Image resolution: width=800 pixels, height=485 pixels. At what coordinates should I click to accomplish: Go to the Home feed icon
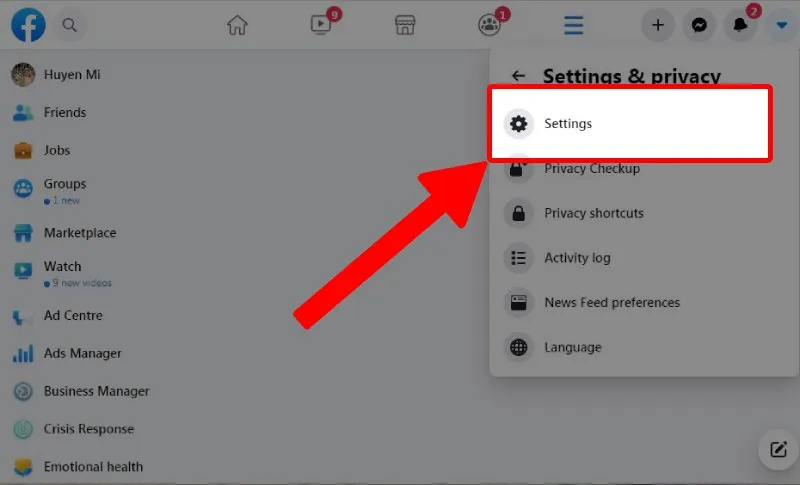pyautogui.click(x=237, y=25)
